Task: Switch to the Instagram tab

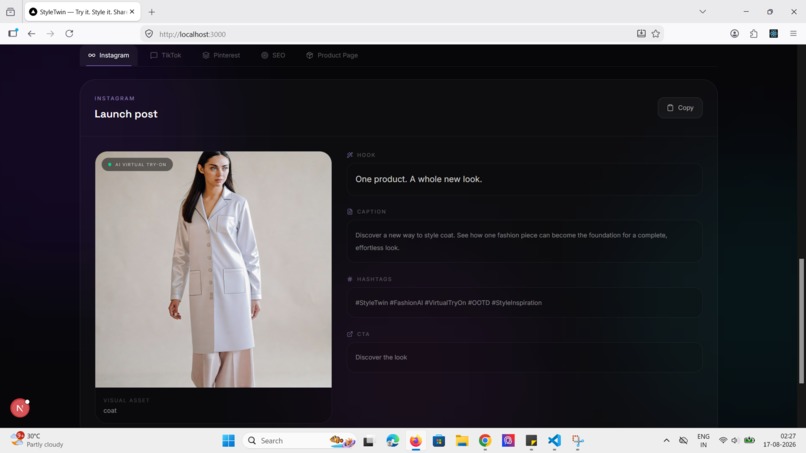Action: coord(108,55)
